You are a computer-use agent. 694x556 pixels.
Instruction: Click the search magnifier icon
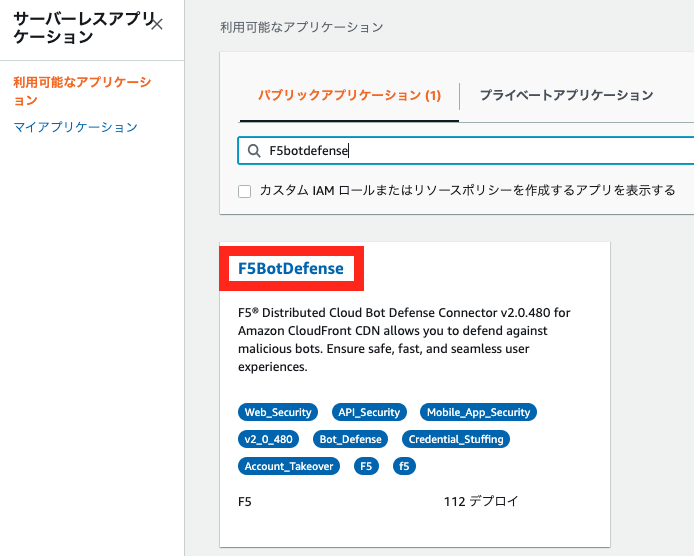click(x=254, y=151)
